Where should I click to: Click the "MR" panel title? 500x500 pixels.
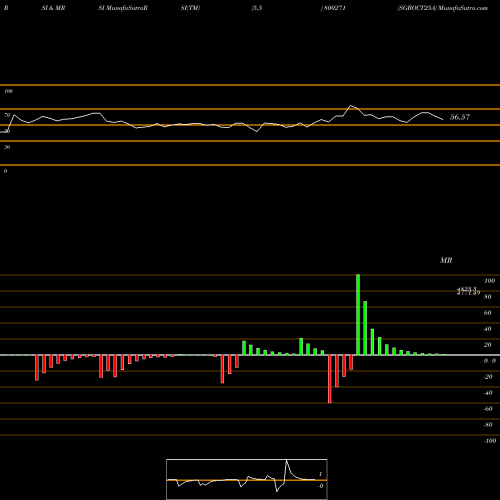pos(446,260)
